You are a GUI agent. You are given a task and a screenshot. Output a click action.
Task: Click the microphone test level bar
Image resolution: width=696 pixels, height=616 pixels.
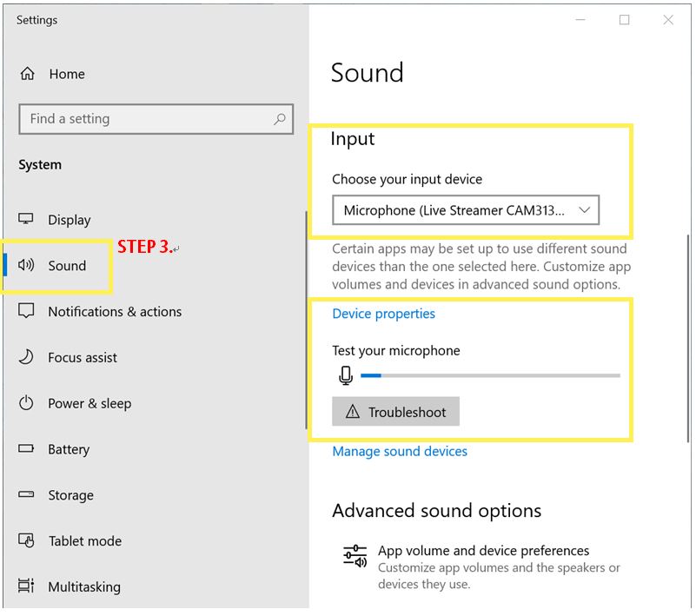pos(490,375)
